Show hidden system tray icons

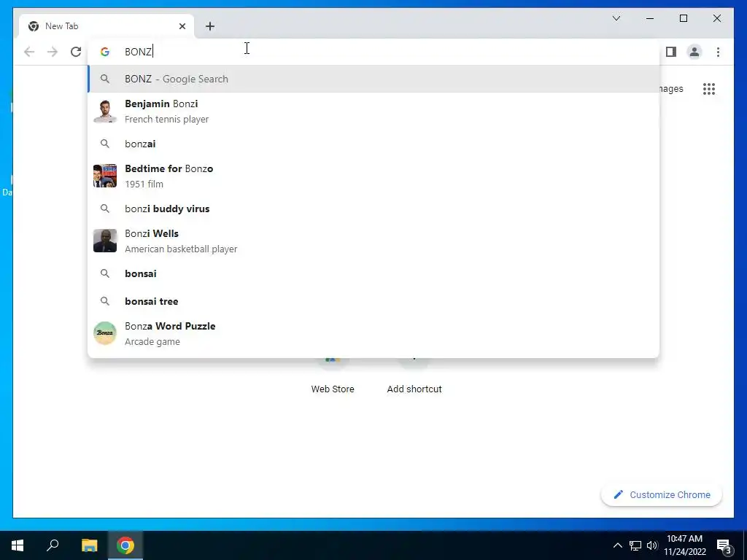point(617,545)
